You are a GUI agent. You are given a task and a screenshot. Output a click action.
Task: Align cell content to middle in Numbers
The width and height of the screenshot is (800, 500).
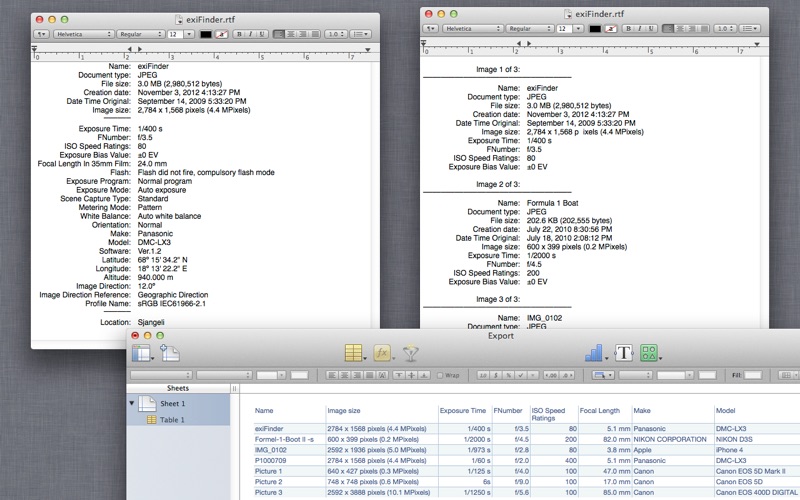(412, 375)
